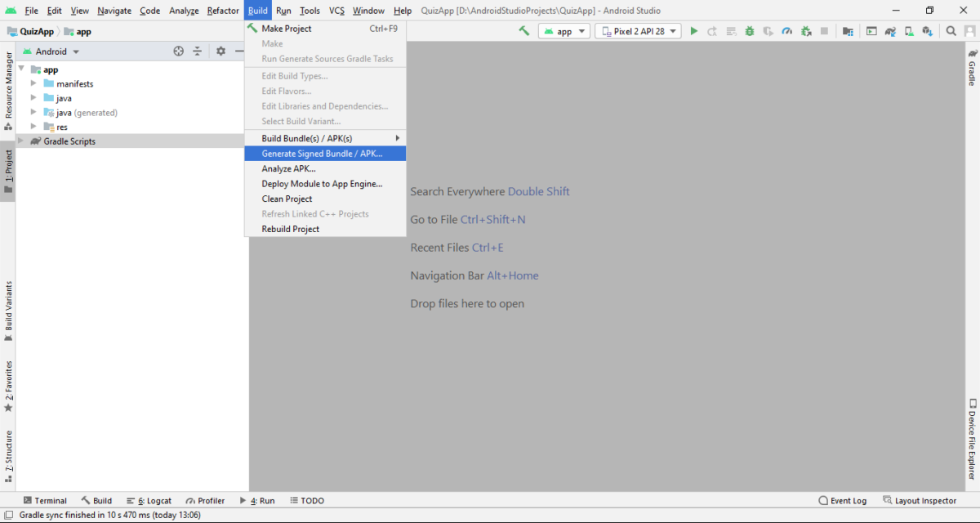
Task: Choose Rebuild Project from Build menu
Action: (290, 229)
